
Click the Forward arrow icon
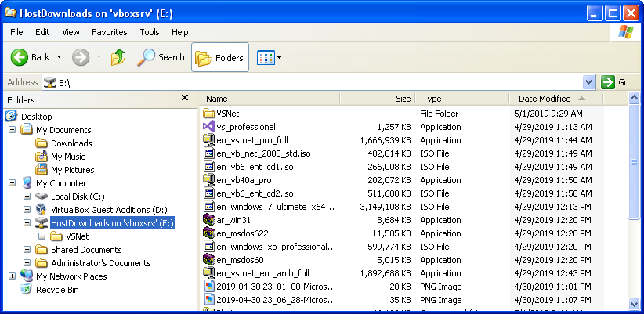(81, 57)
